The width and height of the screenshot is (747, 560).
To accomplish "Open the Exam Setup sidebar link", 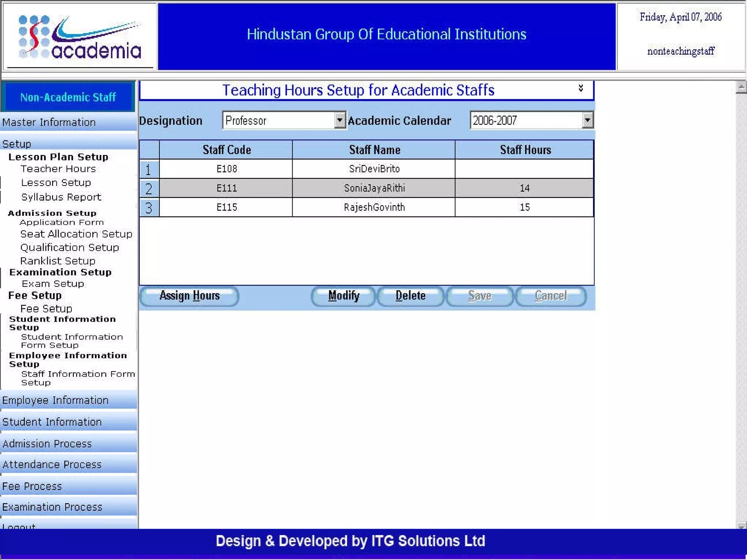I will tap(53, 284).
